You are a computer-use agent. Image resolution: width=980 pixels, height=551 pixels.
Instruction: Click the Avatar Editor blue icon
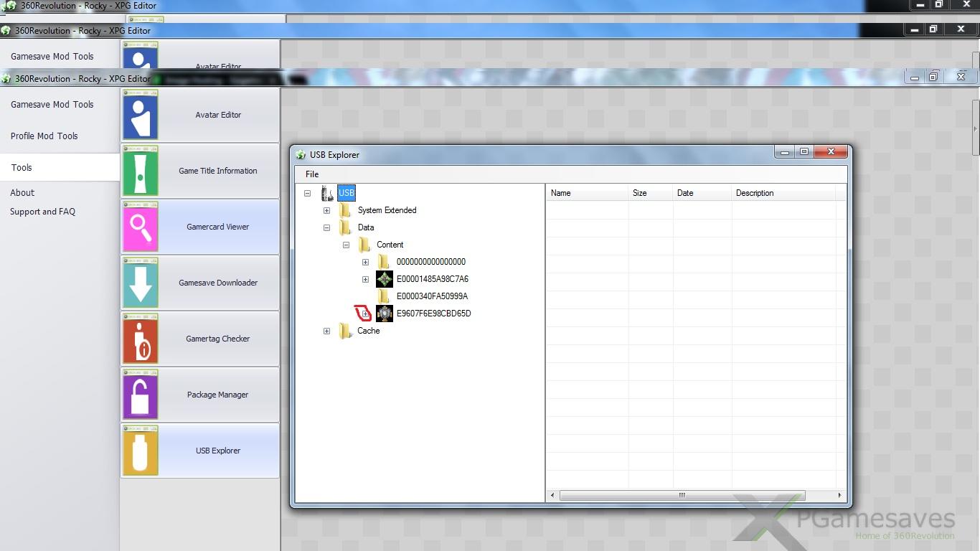[x=140, y=115]
